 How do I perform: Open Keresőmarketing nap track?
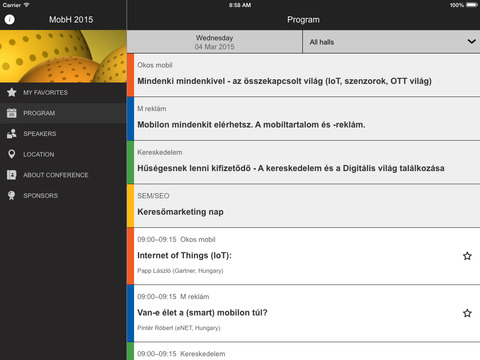point(303,206)
